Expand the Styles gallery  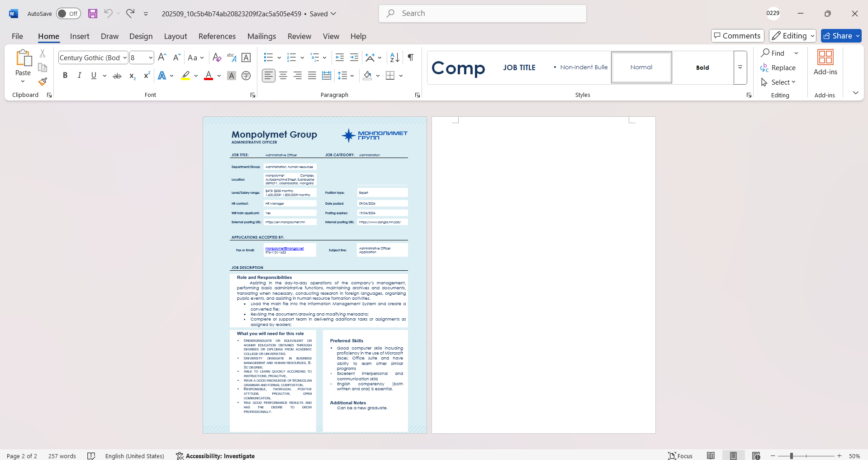pos(740,68)
